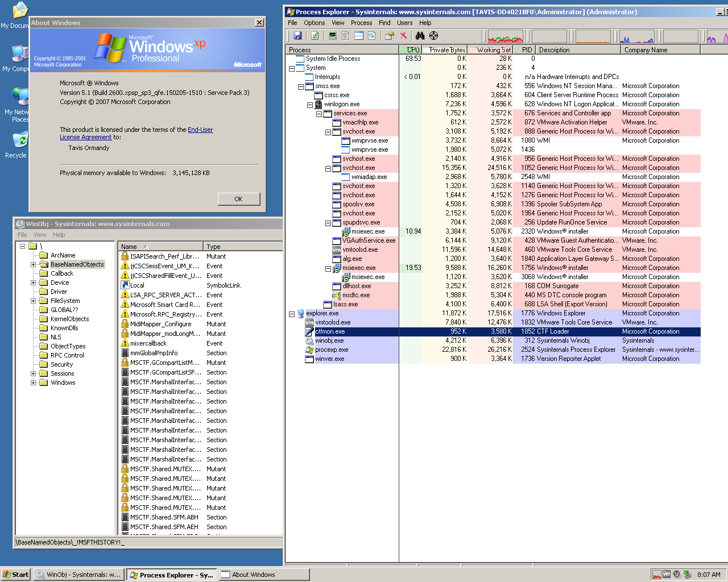
Task: Click the crosshair window finder icon
Action: (x=434, y=36)
